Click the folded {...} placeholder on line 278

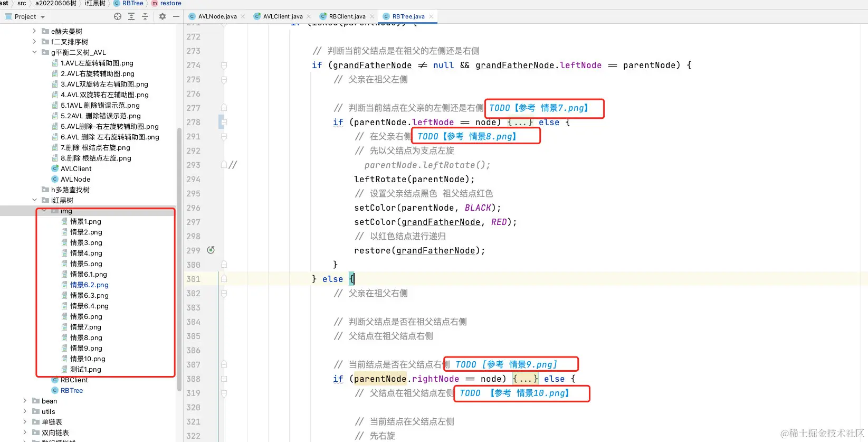point(520,122)
